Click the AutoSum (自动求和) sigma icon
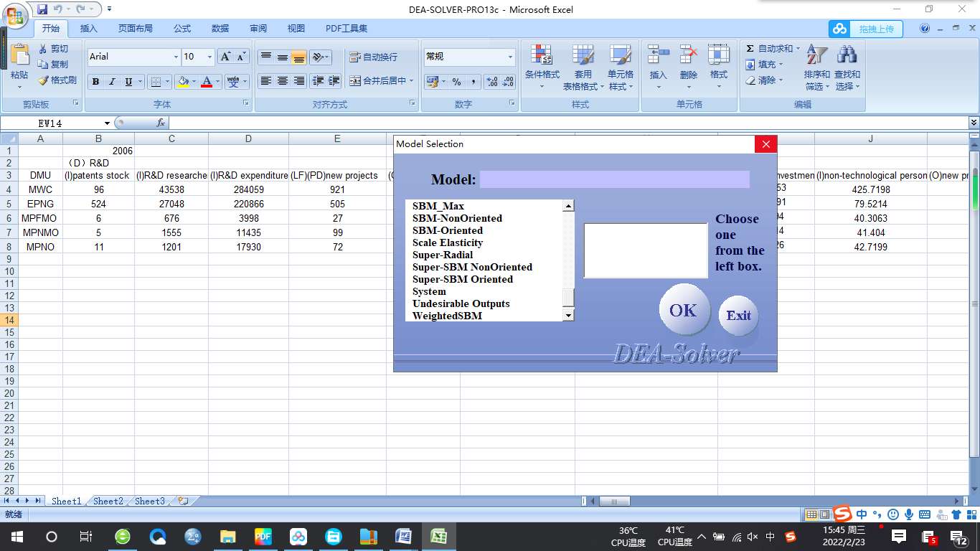 tap(750, 49)
